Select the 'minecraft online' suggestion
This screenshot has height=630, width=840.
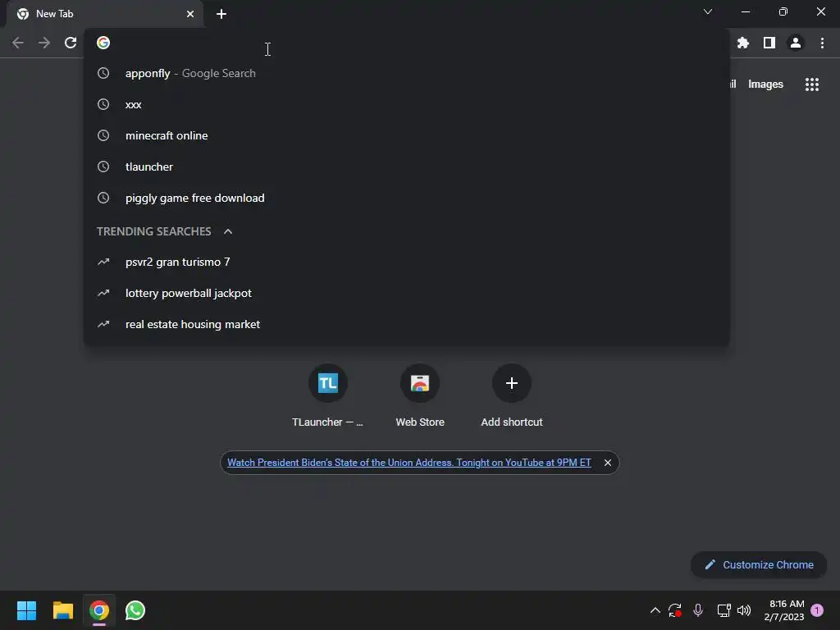(x=407, y=135)
